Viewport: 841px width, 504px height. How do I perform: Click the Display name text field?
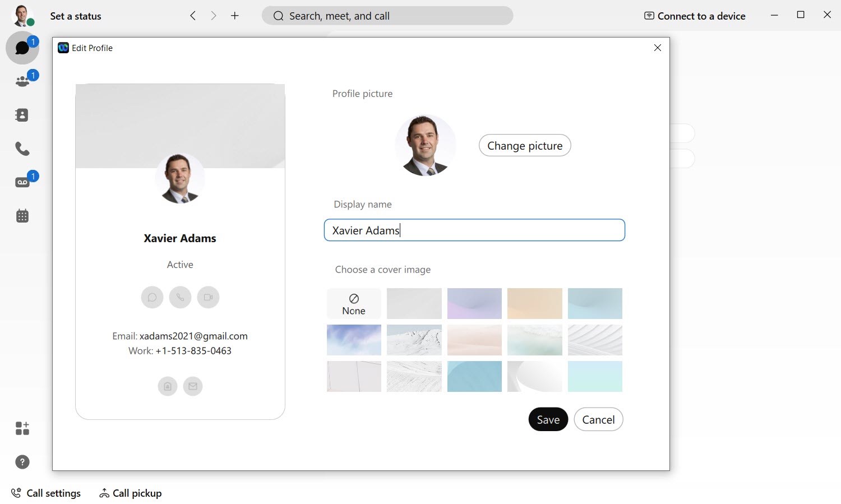pos(474,230)
